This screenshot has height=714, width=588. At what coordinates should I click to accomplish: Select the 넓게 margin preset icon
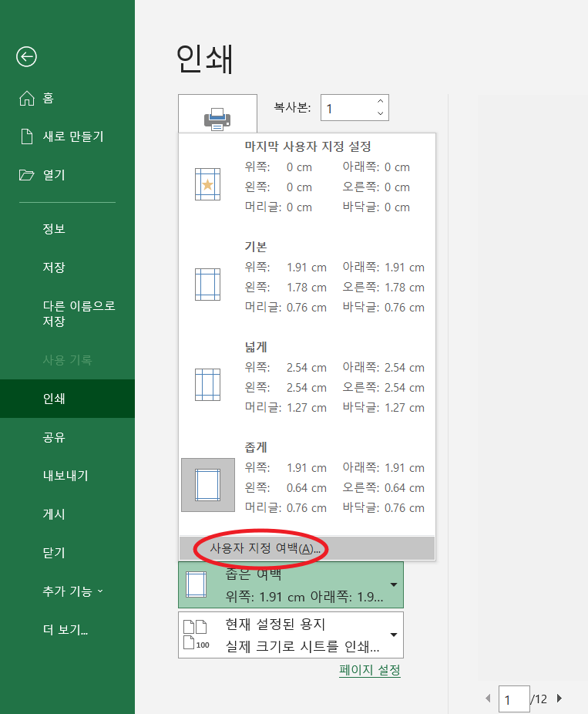(207, 385)
